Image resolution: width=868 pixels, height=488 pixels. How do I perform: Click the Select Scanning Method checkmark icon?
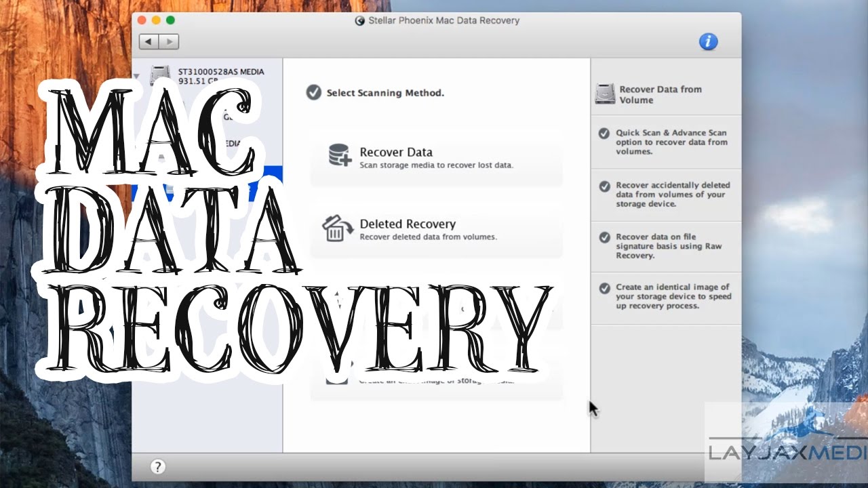click(313, 92)
